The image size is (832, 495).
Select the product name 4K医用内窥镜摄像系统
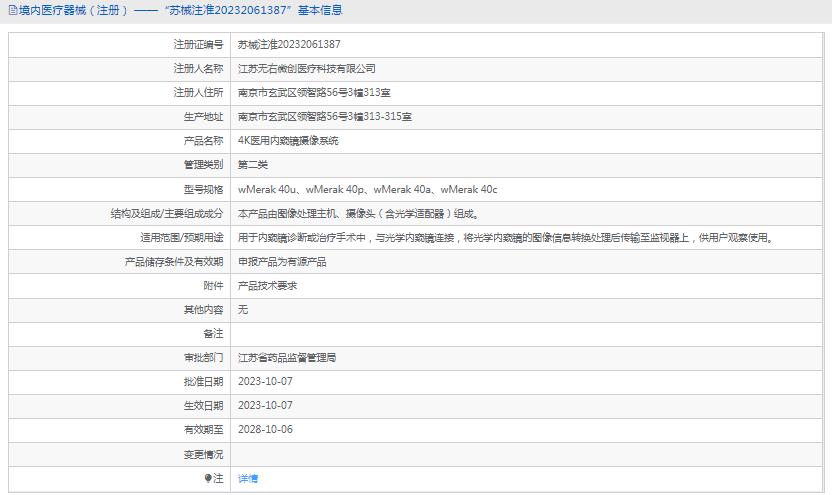288,141
